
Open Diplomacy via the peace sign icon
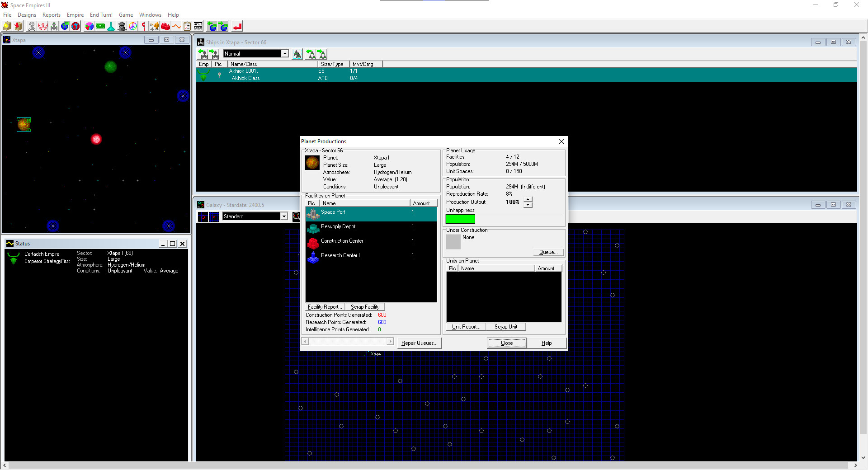tap(133, 26)
